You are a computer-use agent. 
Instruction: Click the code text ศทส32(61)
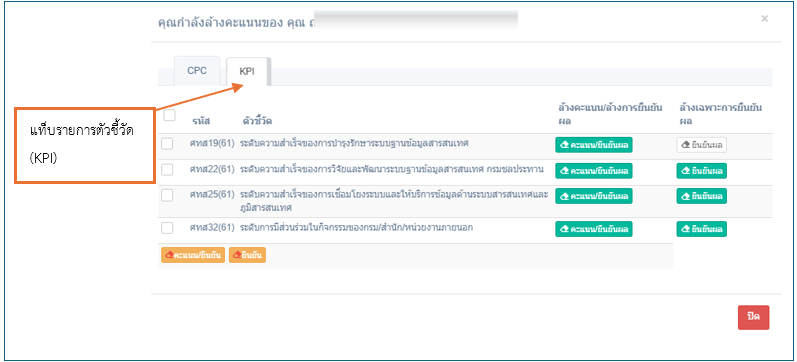click(211, 228)
